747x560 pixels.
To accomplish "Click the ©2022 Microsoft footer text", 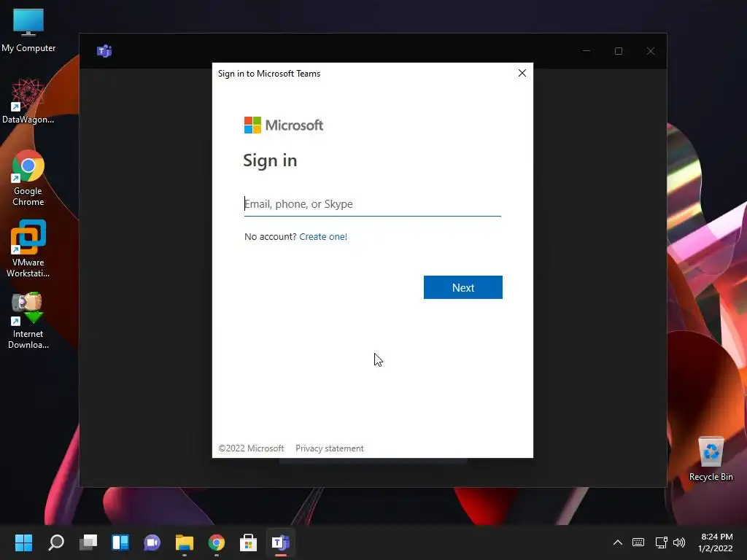I will tap(251, 448).
